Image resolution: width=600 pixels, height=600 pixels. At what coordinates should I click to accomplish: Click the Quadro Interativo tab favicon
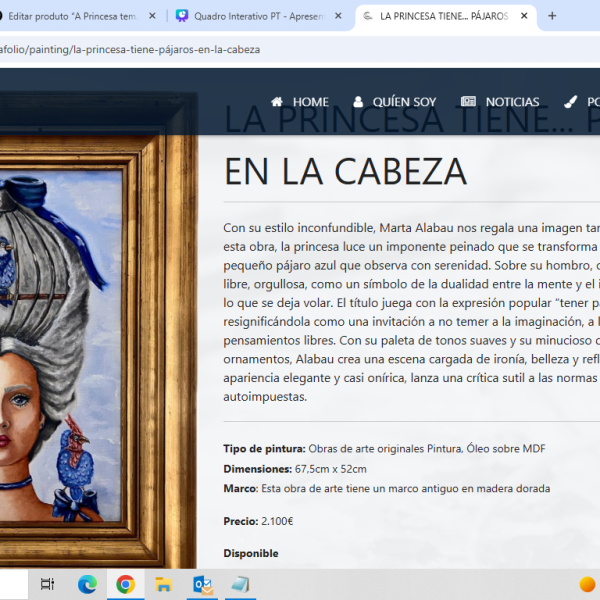(x=182, y=16)
